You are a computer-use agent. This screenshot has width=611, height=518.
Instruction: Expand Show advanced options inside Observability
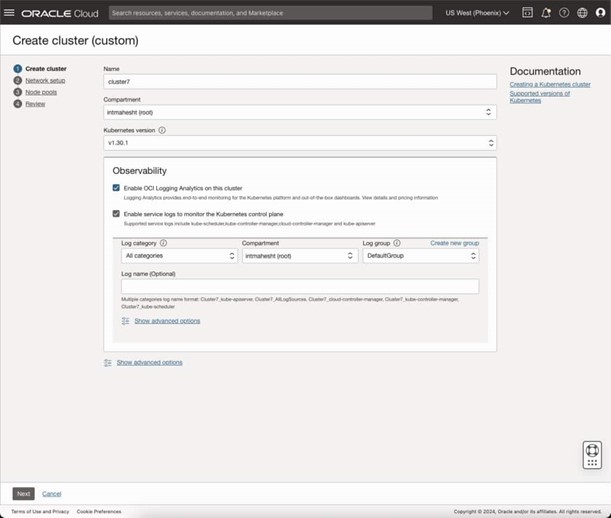(x=167, y=321)
